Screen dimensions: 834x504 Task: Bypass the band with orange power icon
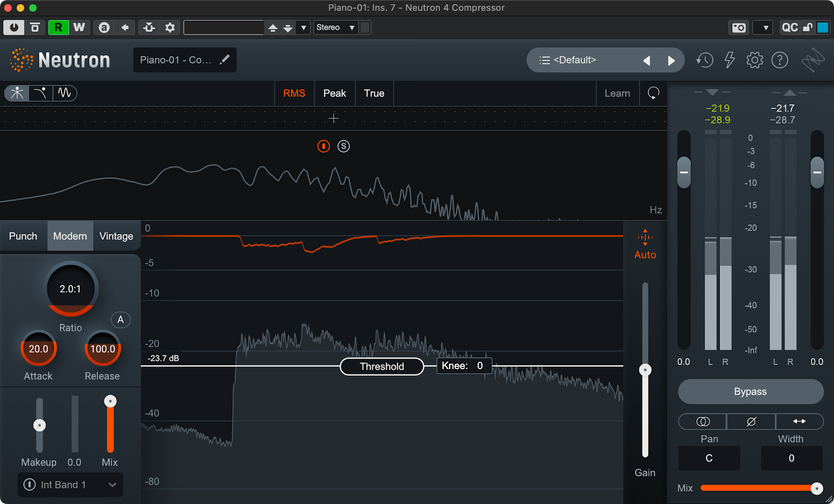(x=324, y=146)
